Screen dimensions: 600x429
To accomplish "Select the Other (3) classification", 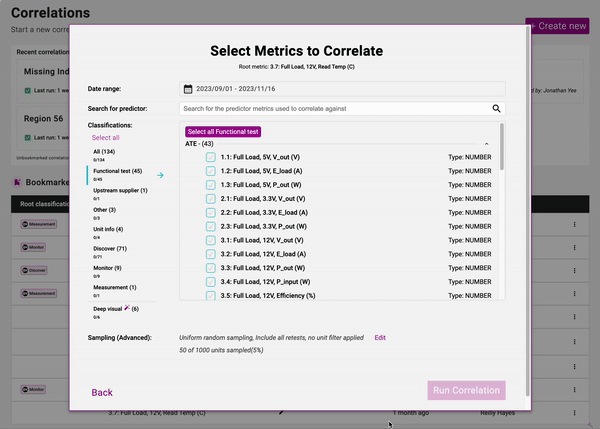I will point(104,210).
